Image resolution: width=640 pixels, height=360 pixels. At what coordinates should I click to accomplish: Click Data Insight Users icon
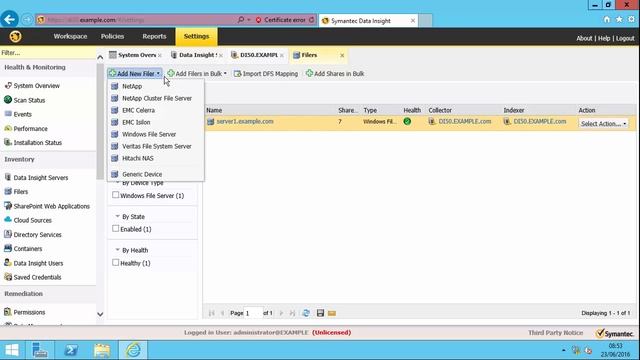[x=8, y=263]
